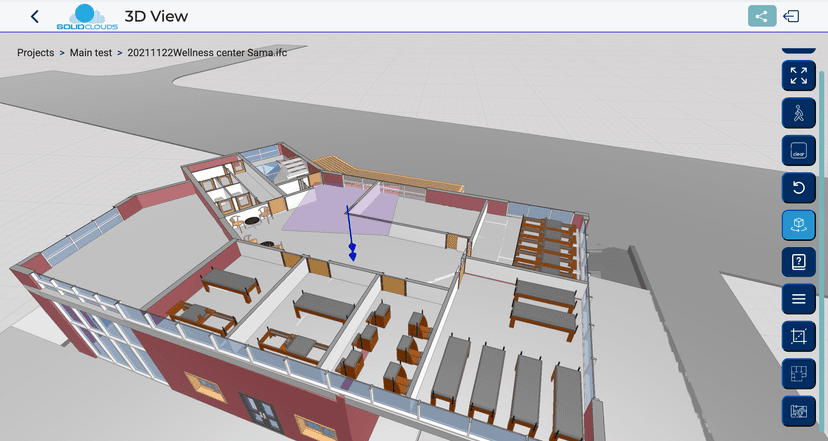Open the map blueprint icon
The height and width of the screenshot is (441, 828).
798,411
